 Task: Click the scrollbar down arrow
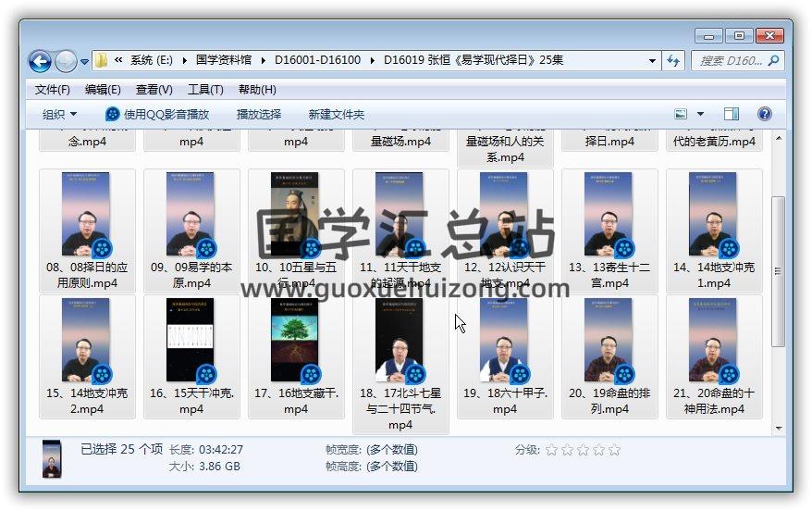pyautogui.click(x=779, y=428)
